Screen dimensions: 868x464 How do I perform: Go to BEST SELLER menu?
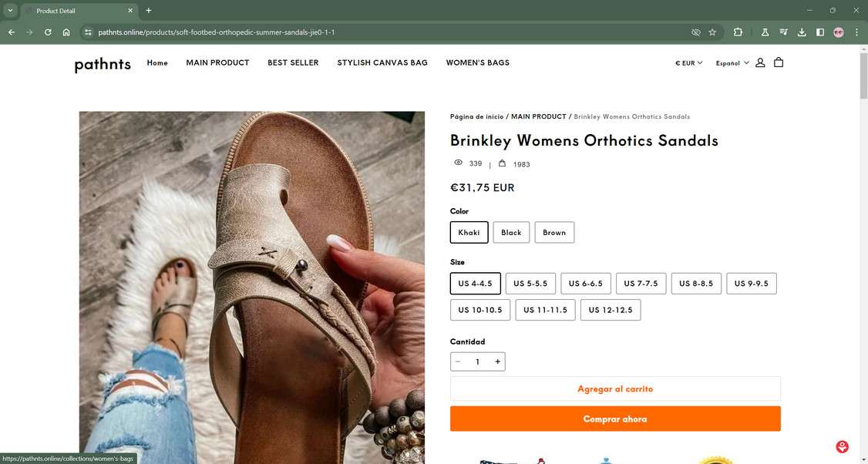pos(293,62)
